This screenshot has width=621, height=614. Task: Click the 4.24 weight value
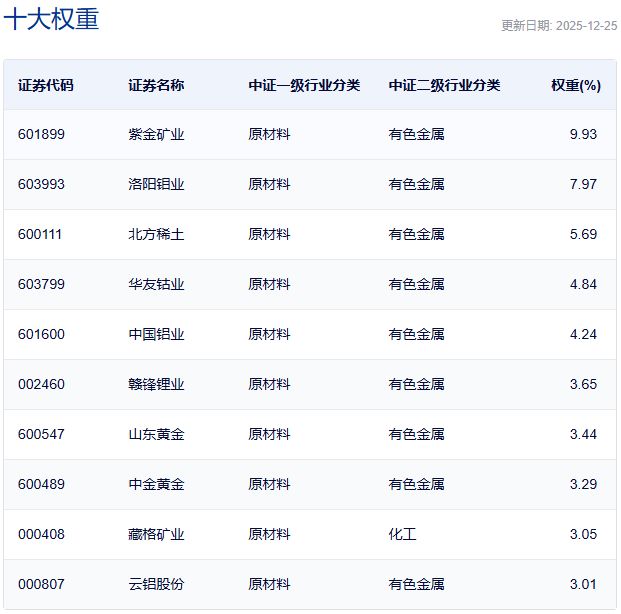pos(583,334)
